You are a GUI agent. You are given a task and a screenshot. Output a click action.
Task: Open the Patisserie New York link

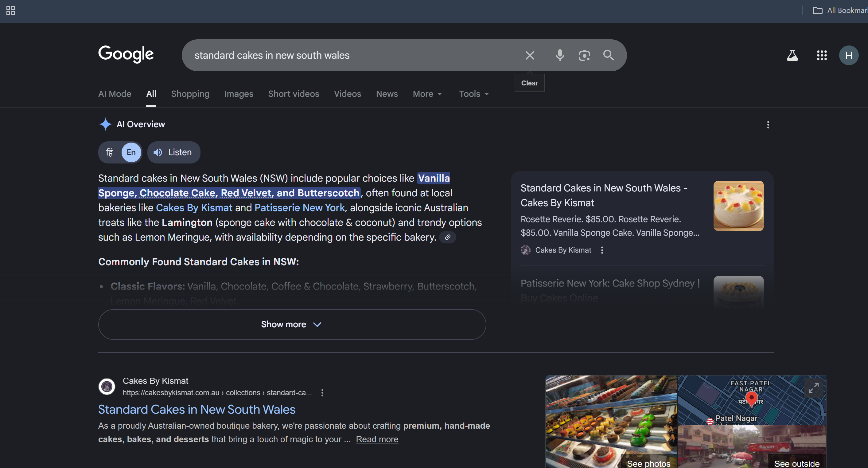(x=300, y=208)
